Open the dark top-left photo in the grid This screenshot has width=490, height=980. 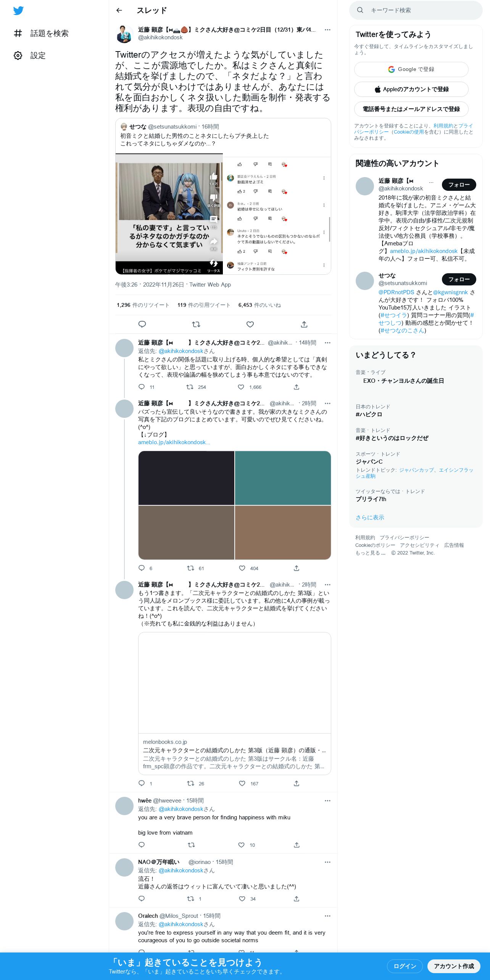(x=186, y=478)
